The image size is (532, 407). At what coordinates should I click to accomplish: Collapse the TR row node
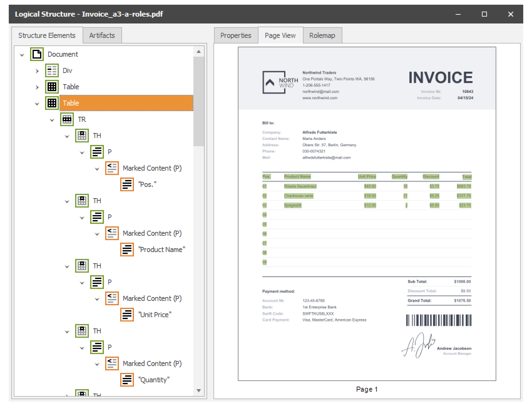(x=52, y=120)
